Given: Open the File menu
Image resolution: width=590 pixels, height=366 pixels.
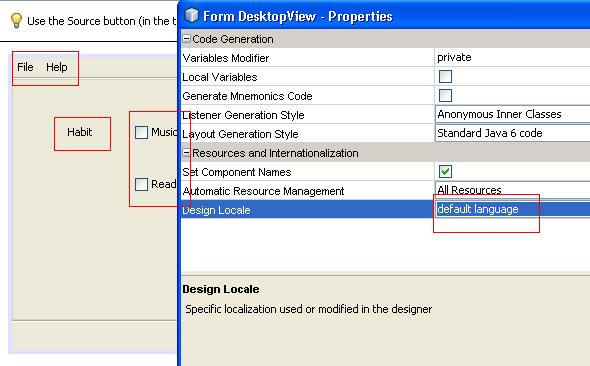Looking at the screenshot, I should click(x=25, y=67).
